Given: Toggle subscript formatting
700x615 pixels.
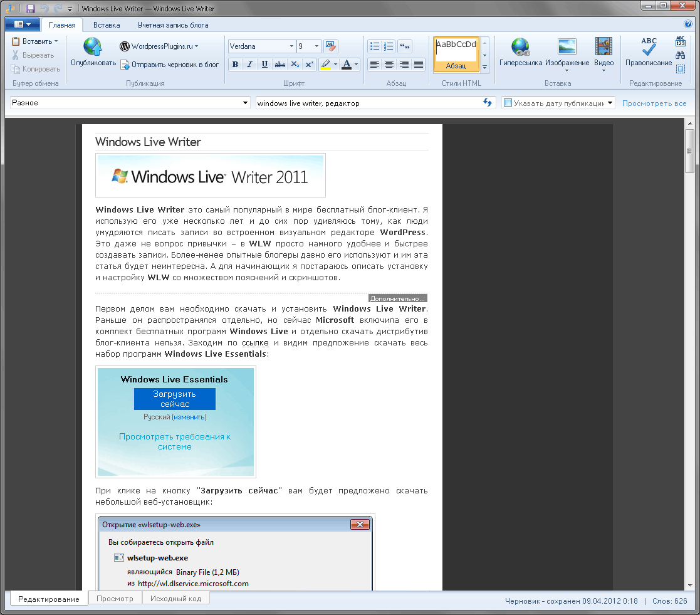Looking at the screenshot, I should [295, 65].
